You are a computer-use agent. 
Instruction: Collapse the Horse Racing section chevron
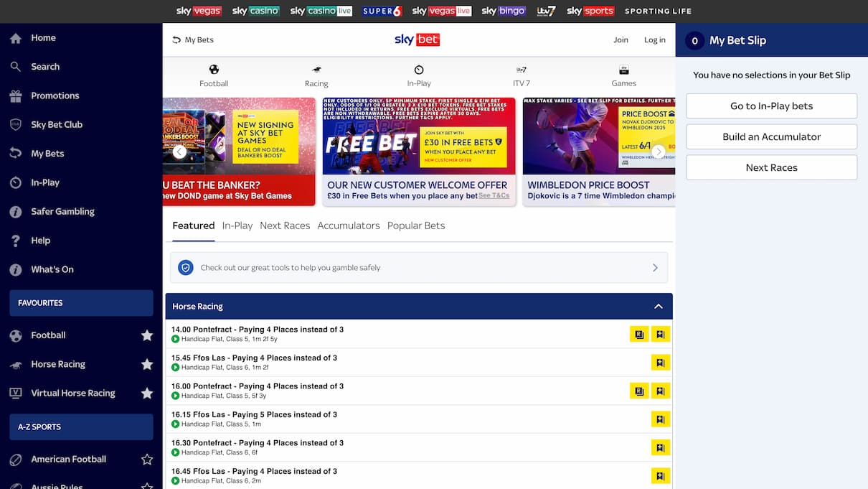[x=659, y=307]
